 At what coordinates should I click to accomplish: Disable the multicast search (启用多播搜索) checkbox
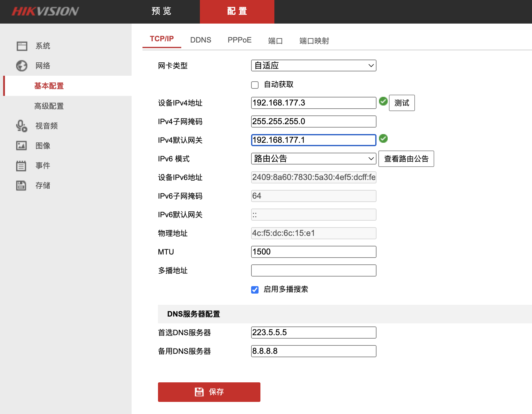coord(255,290)
